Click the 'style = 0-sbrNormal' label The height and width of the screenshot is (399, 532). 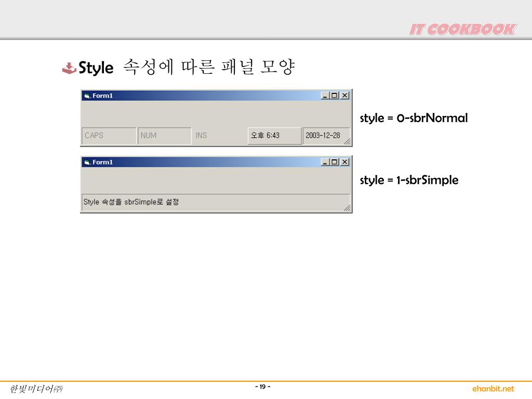point(414,118)
